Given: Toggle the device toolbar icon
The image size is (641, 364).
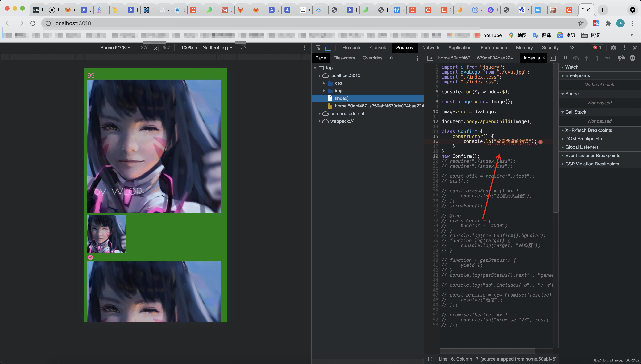Looking at the screenshot, I should pos(328,47).
